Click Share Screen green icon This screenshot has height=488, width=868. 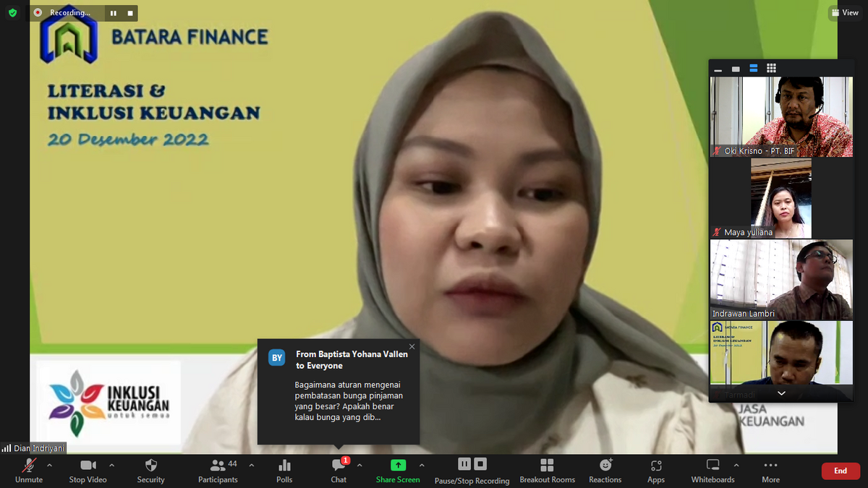398,466
